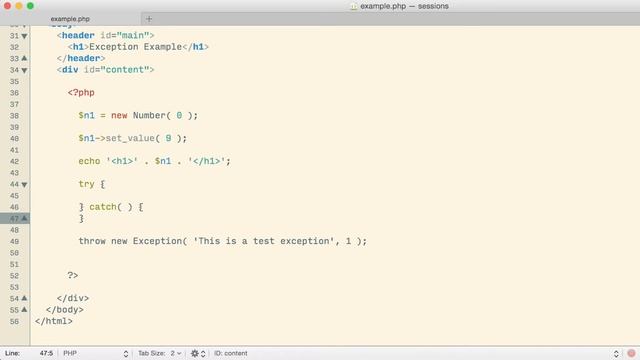Open the gear bundle actions menu

point(198,353)
